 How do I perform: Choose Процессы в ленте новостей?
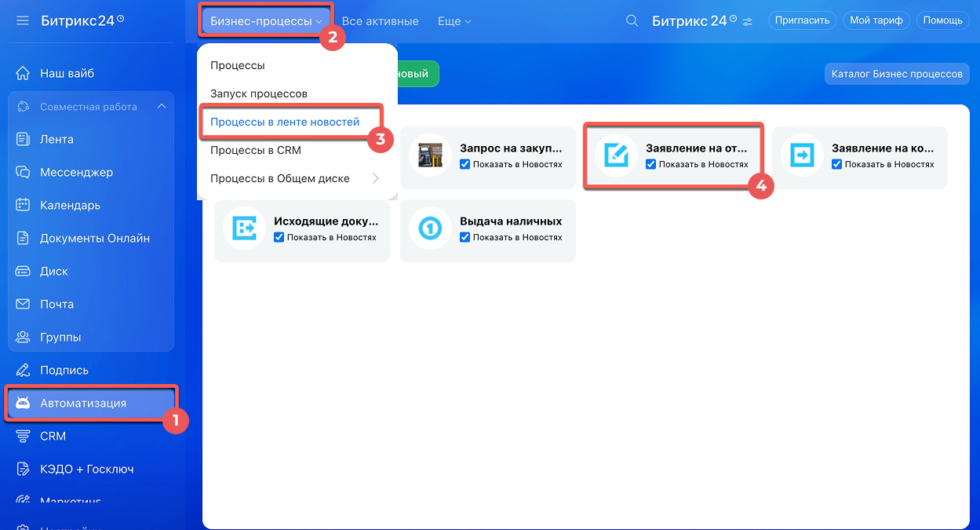tap(285, 122)
